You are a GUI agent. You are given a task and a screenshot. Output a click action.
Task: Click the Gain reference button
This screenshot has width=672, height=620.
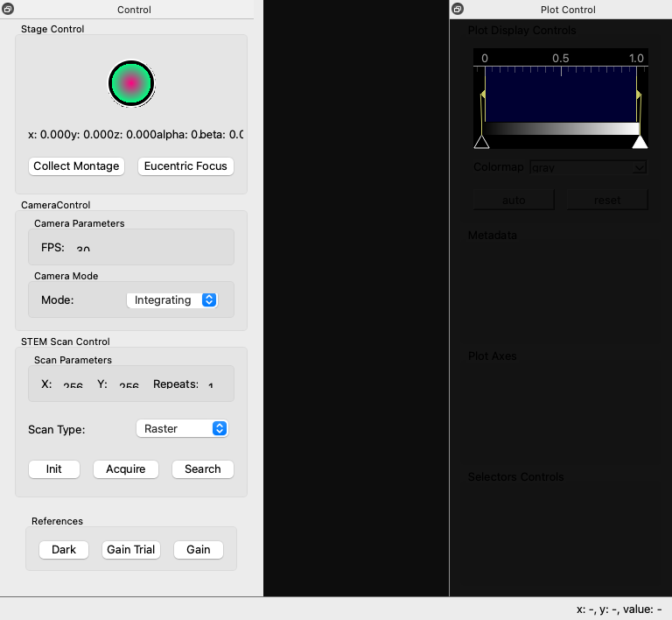pyautogui.click(x=199, y=549)
